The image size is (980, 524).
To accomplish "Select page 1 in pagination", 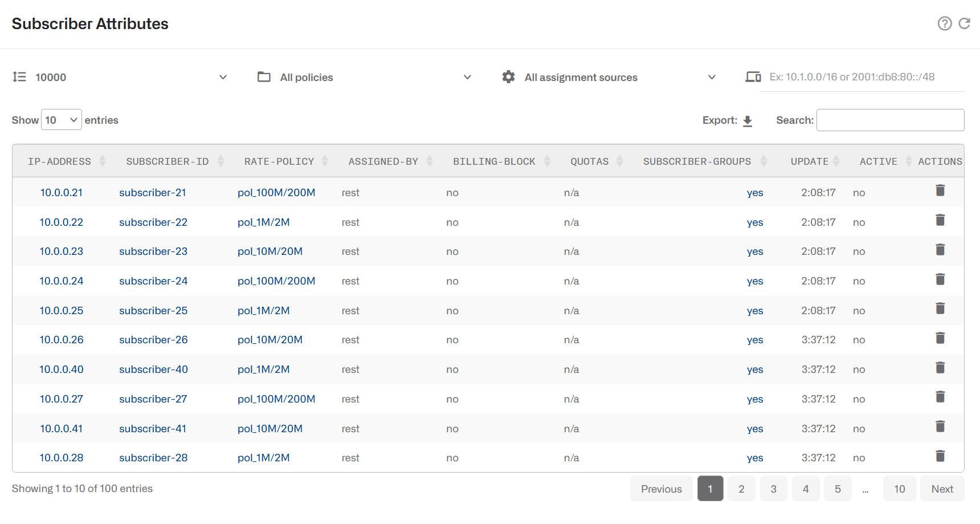I will (x=710, y=489).
